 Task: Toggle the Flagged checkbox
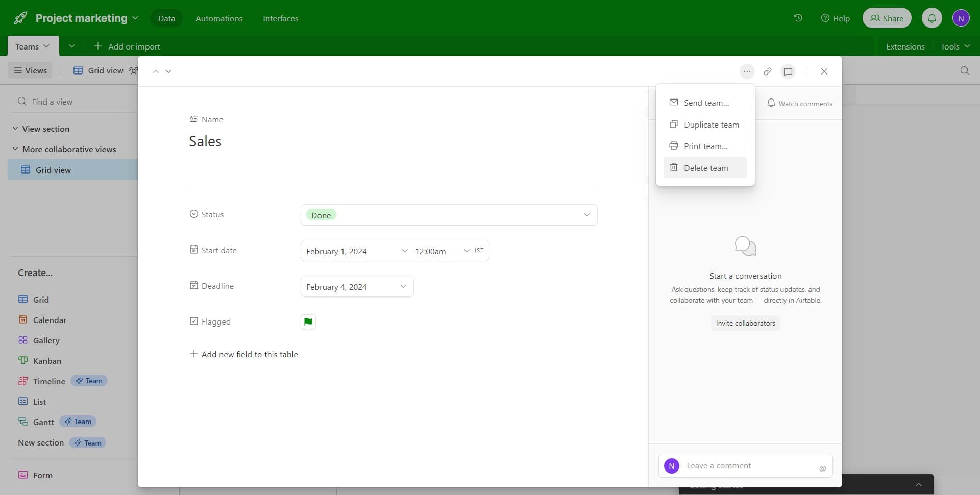point(308,321)
